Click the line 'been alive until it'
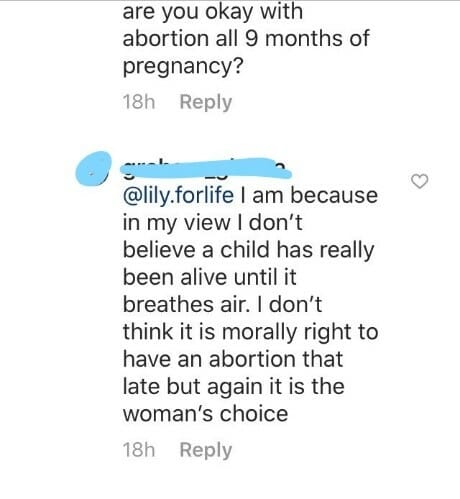Screen dimensions: 460x499 click(209, 277)
